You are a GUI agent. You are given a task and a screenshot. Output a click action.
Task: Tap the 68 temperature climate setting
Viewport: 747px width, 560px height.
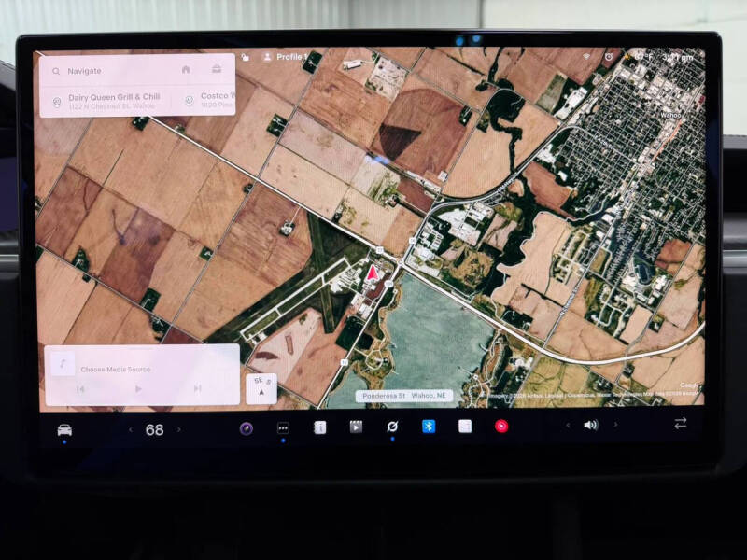pyautogui.click(x=154, y=430)
